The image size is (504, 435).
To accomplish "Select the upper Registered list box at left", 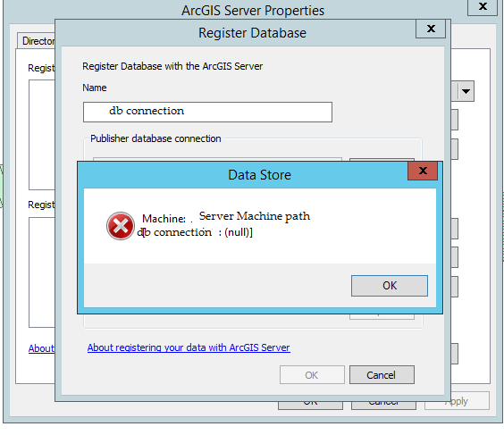I will point(42,135).
